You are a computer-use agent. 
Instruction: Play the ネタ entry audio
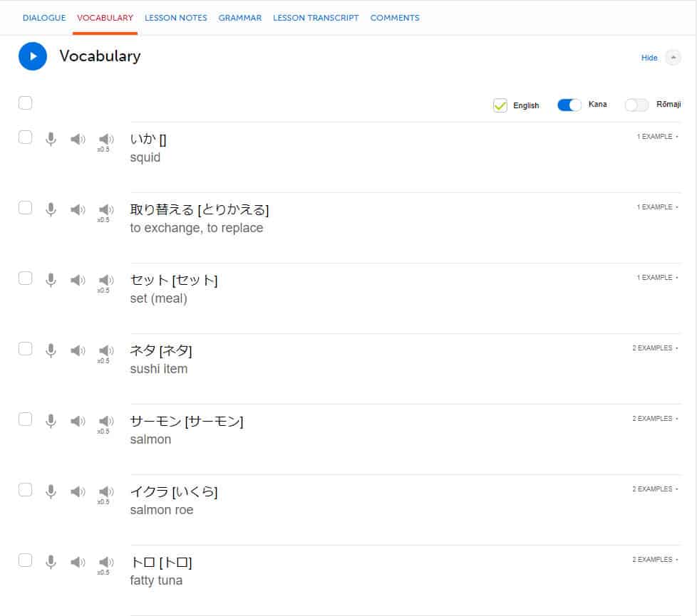coord(77,350)
